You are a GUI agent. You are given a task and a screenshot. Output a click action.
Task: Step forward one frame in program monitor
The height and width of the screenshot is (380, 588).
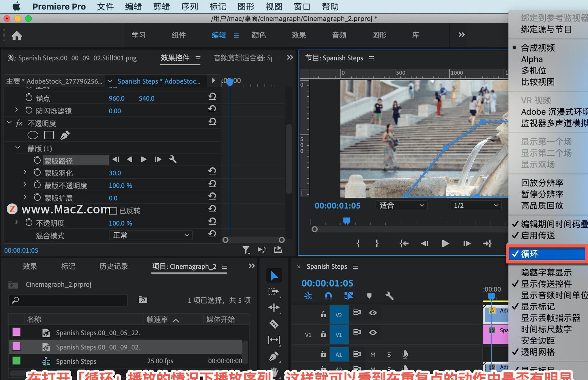pyautogui.click(x=466, y=244)
